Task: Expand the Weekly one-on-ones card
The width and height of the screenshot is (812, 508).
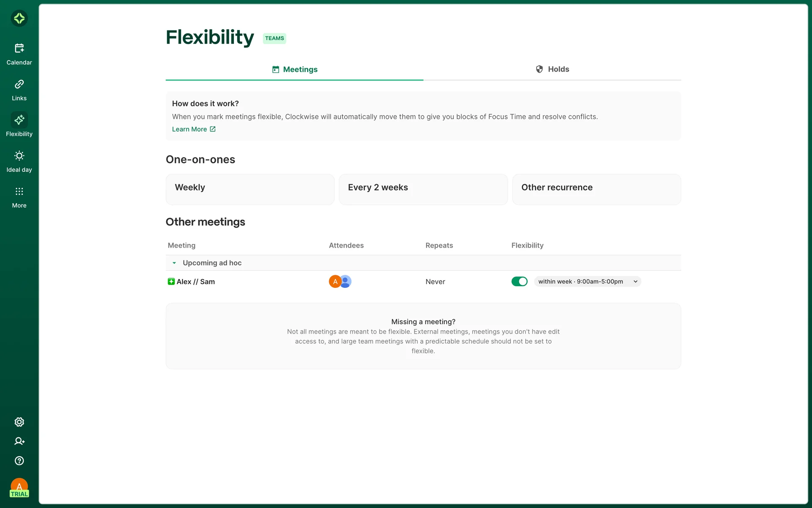Action: click(x=250, y=189)
